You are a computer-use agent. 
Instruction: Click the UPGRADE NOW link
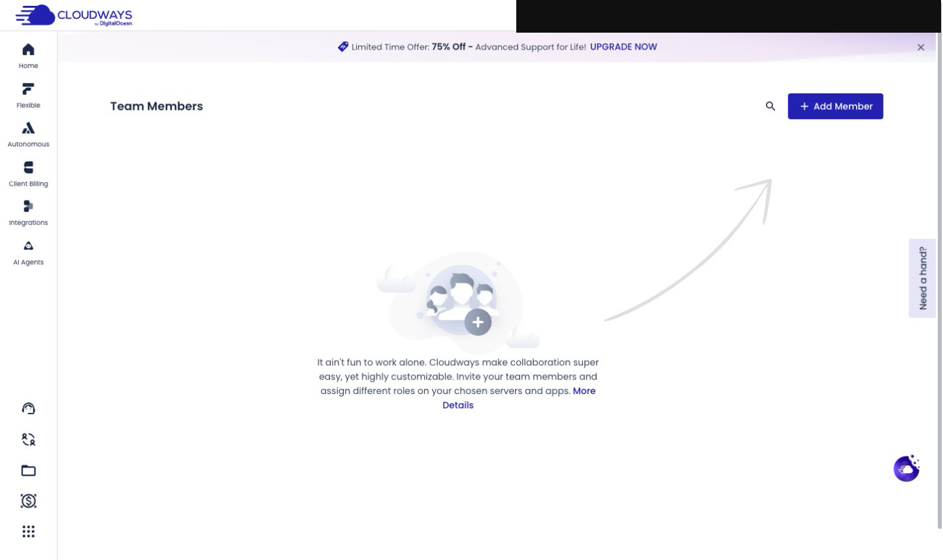[x=623, y=47]
